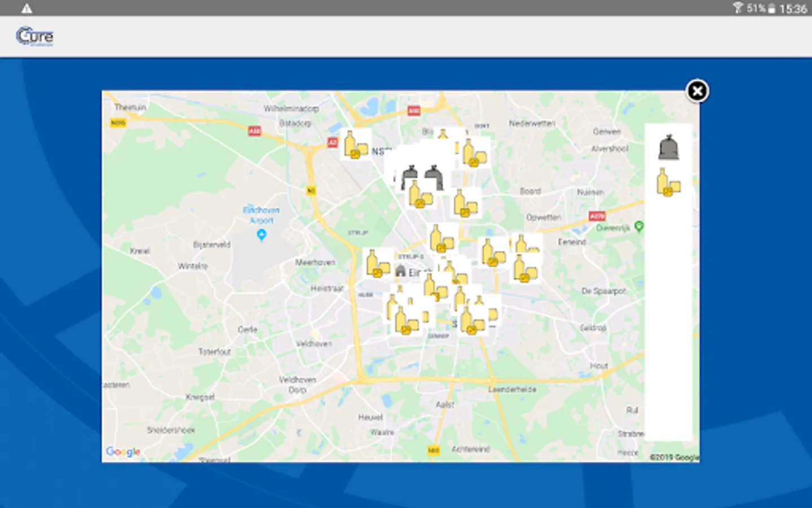Click the Wilhelminadorp label on the map
The width and height of the screenshot is (812, 508).
(x=291, y=108)
